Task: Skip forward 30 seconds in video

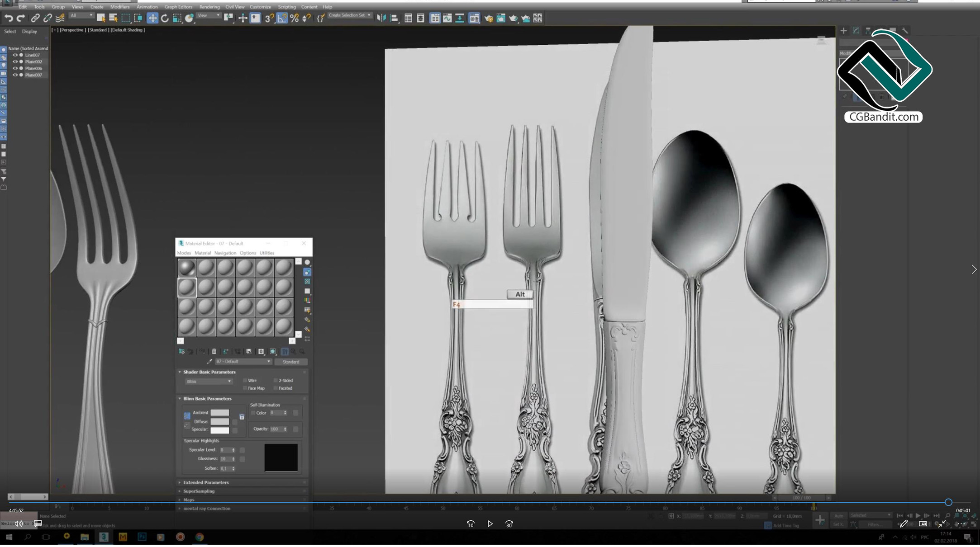Action: [x=509, y=523]
